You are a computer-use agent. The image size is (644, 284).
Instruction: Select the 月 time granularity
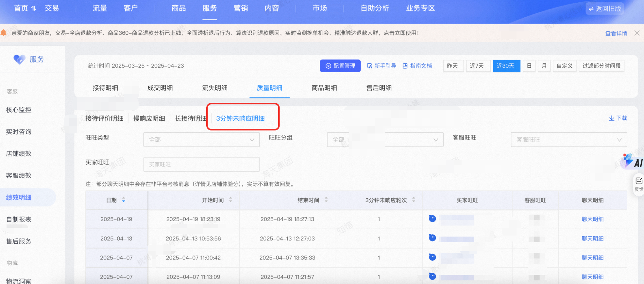coord(544,66)
